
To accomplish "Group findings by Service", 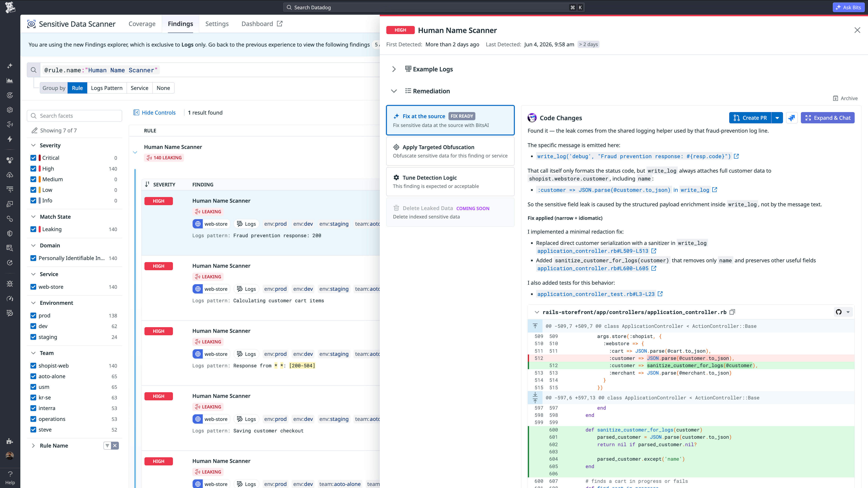I will click(x=139, y=88).
